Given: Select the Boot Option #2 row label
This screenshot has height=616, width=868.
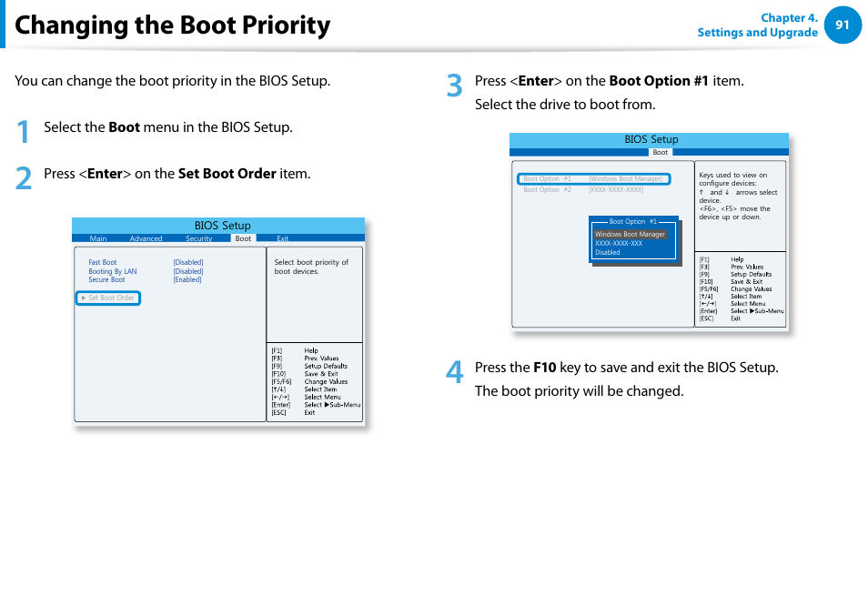Looking at the screenshot, I should point(547,189).
